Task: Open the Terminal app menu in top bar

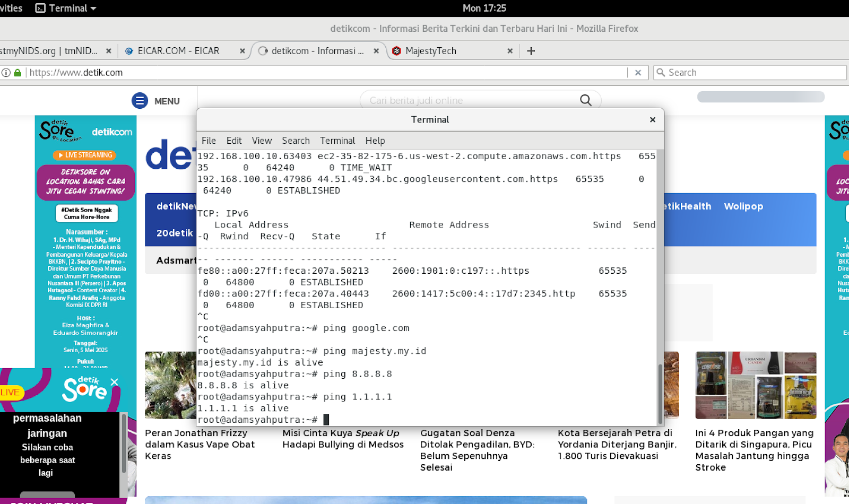Action: coord(66,8)
